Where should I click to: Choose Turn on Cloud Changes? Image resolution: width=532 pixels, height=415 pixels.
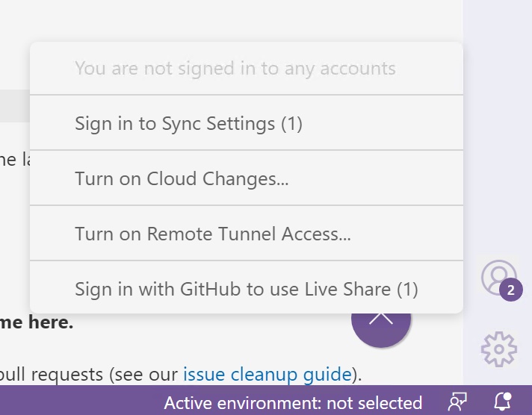point(182,178)
